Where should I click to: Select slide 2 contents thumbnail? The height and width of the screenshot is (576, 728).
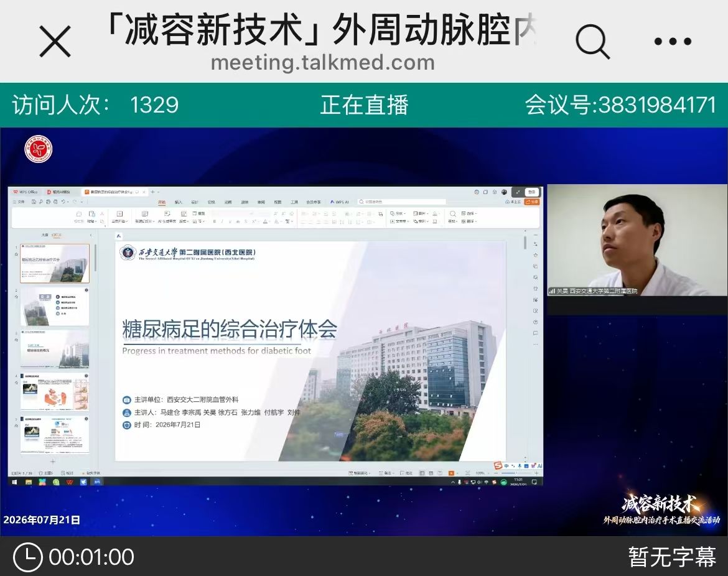pos(55,306)
